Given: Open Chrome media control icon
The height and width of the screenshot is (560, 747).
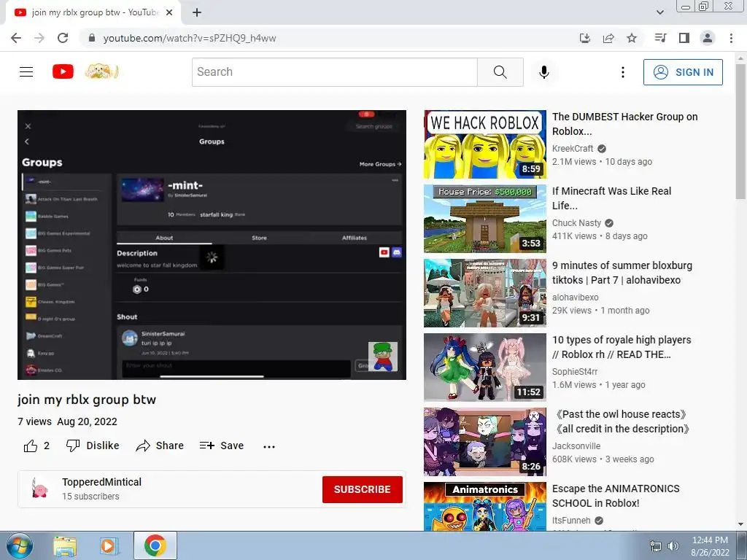Looking at the screenshot, I should coord(660,38).
